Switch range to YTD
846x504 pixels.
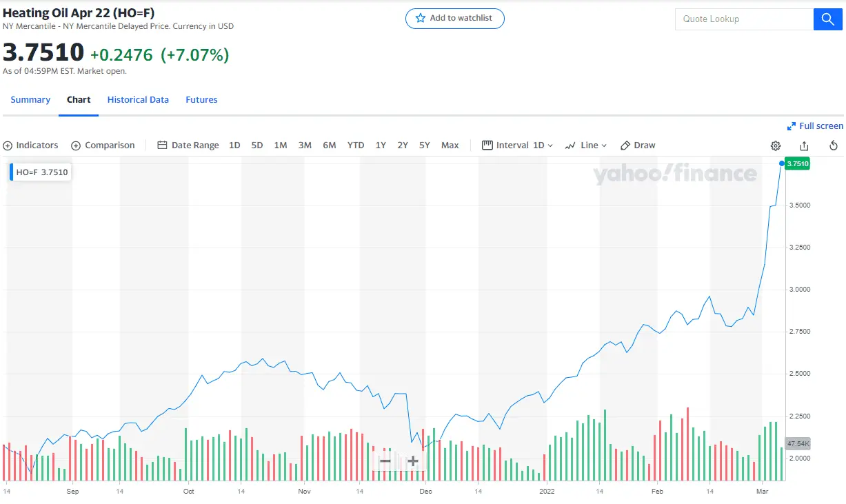click(x=356, y=145)
